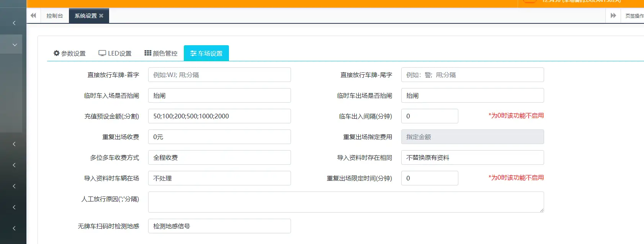Open the 页签操作 menu
The width and height of the screenshot is (644, 244).
click(634, 16)
